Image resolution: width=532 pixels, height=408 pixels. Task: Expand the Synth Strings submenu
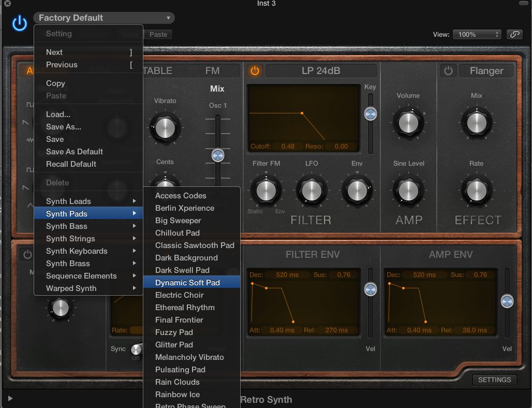[x=88, y=239]
